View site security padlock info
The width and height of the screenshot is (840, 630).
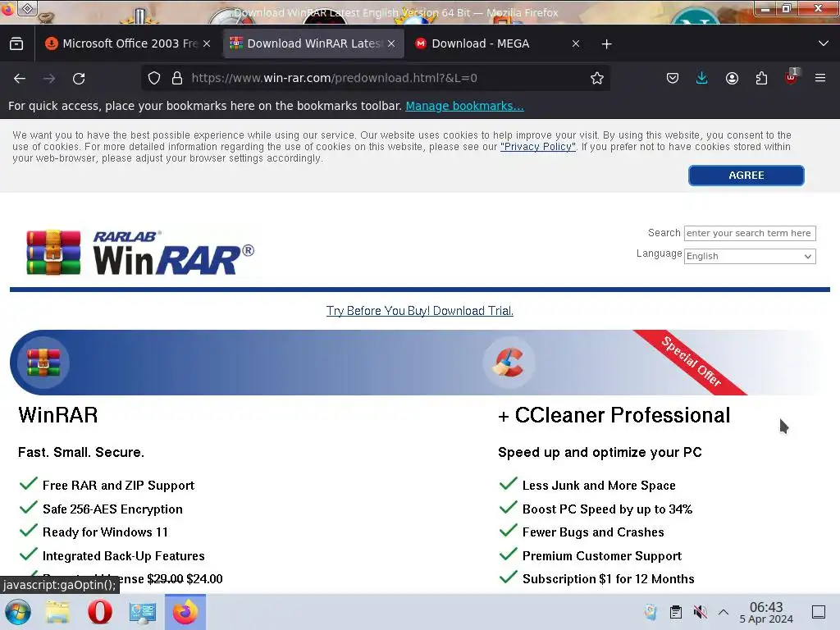(177, 78)
